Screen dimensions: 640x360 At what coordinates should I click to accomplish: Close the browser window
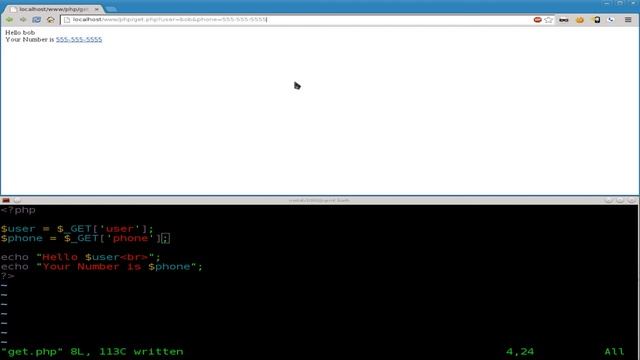coord(633,3)
